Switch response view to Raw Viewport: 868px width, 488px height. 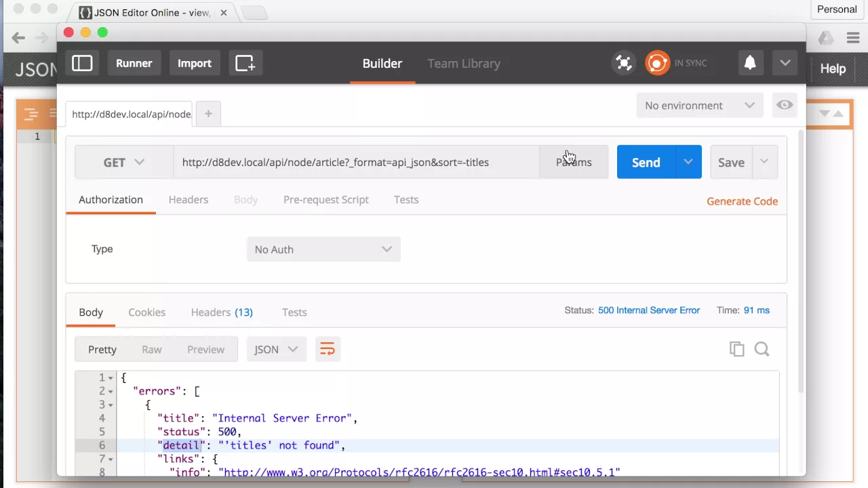(x=152, y=349)
